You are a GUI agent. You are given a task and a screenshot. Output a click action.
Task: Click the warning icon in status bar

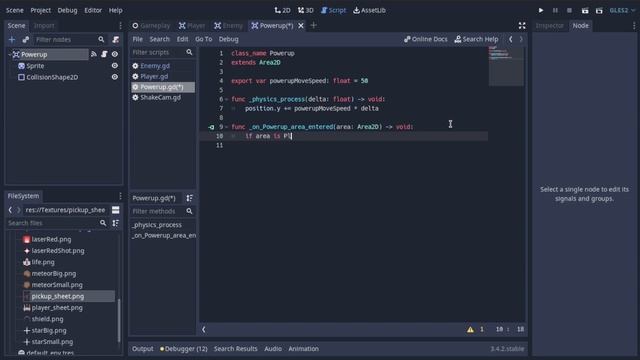coord(470,329)
